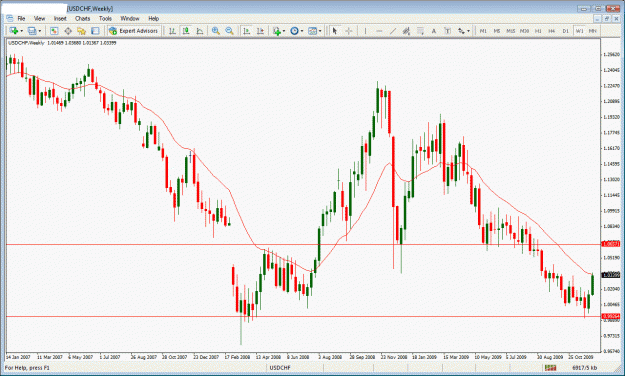
Task: Switch to D1 daily timeframe
Action: tap(565, 31)
